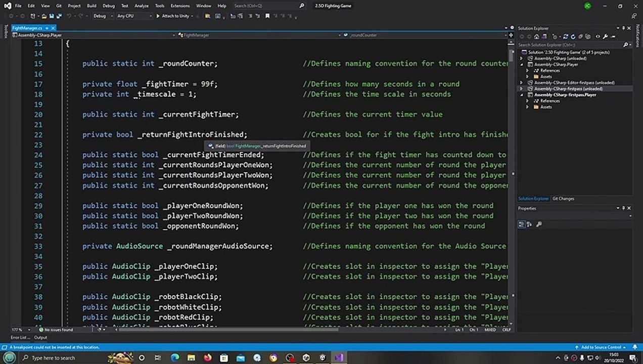Open the Debug menu in the menu bar
The image size is (643, 364).
108,6
